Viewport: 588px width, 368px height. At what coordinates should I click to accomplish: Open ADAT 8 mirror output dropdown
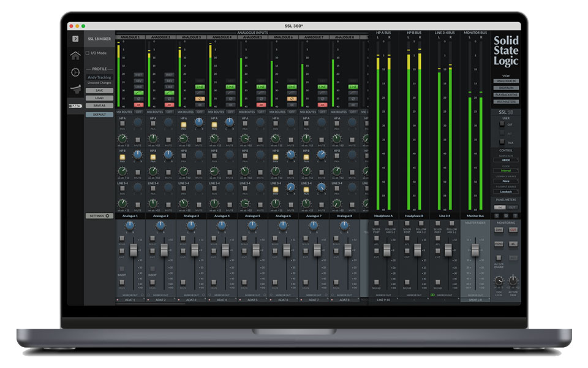tap(344, 300)
